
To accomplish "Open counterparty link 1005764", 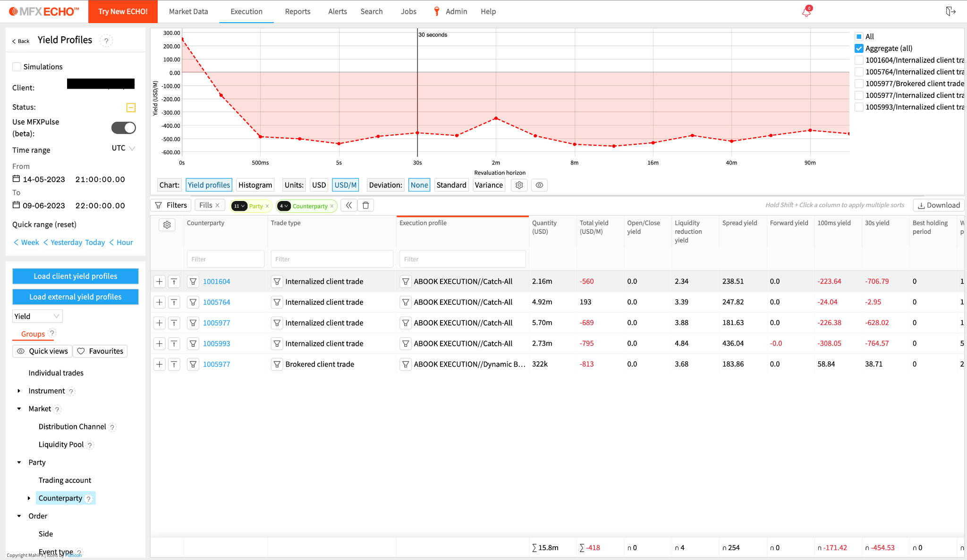I will [x=216, y=302].
